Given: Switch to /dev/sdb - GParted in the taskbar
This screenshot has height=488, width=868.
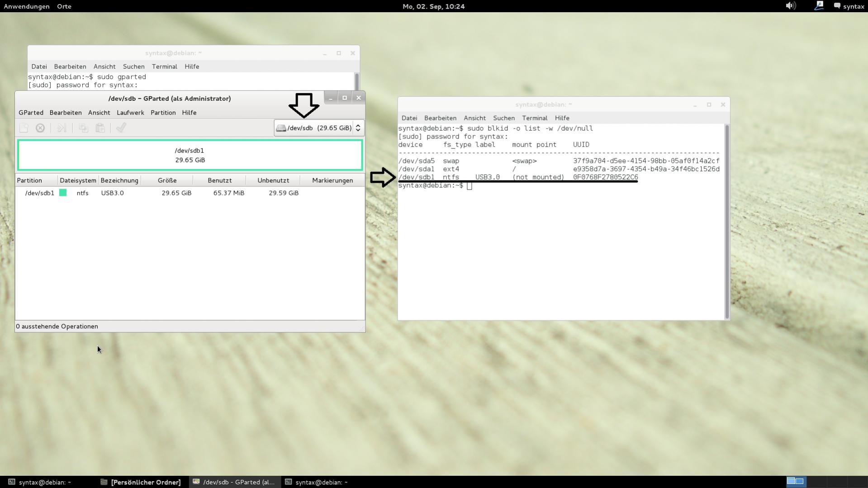Looking at the screenshot, I should pyautogui.click(x=234, y=482).
